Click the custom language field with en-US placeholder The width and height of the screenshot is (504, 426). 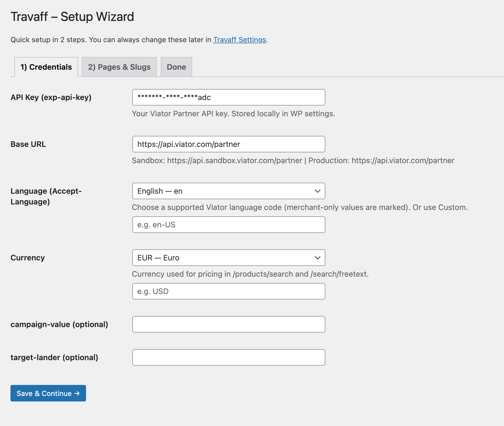click(228, 225)
